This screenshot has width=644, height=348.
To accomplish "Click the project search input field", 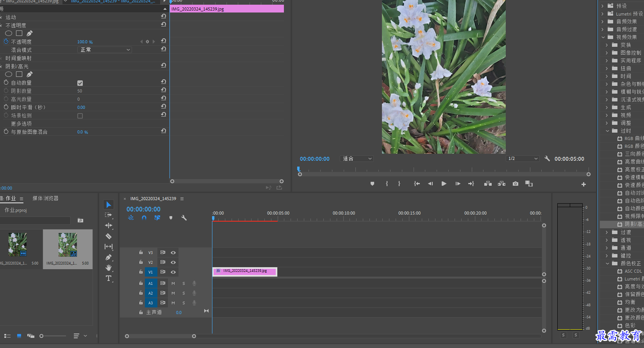I will 35,220.
